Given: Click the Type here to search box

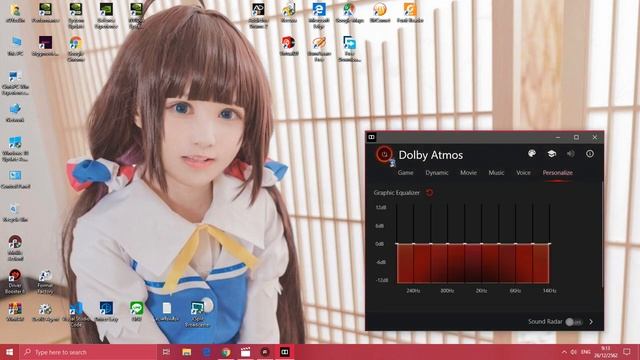Looking at the screenshot, I should click(88, 352).
